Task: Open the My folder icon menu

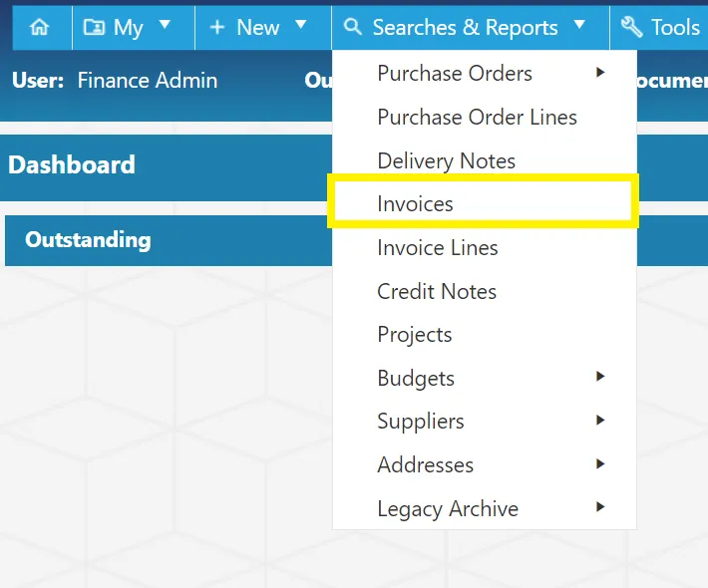Action: coord(94,27)
